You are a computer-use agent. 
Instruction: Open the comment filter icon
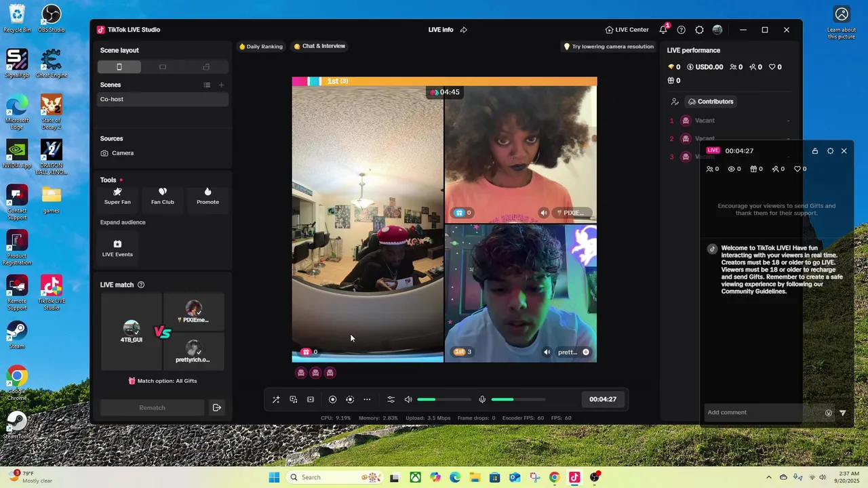pyautogui.click(x=843, y=413)
